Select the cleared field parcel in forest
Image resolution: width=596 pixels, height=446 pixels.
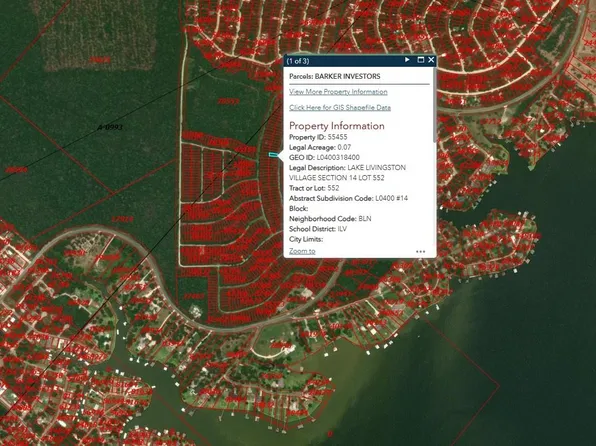pos(99,36)
